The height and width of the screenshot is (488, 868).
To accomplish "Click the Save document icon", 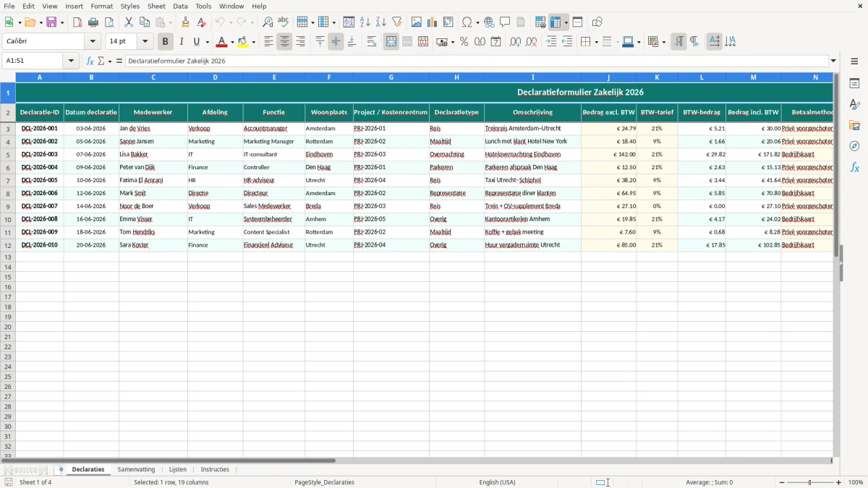I will [x=51, y=22].
